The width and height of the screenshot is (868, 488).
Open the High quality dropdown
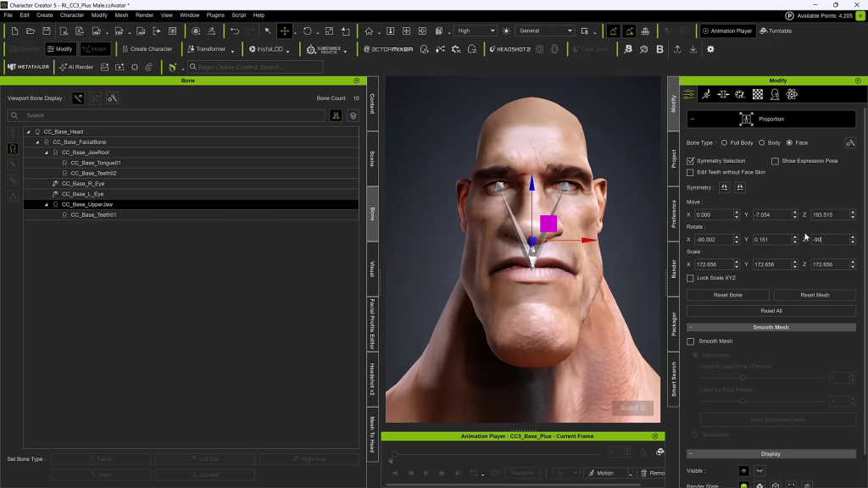(476, 31)
